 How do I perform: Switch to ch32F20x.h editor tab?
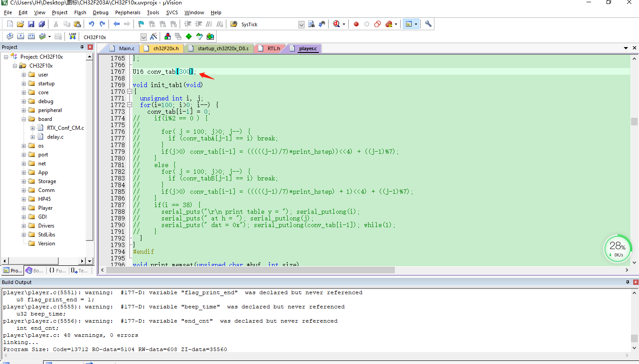[161, 48]
